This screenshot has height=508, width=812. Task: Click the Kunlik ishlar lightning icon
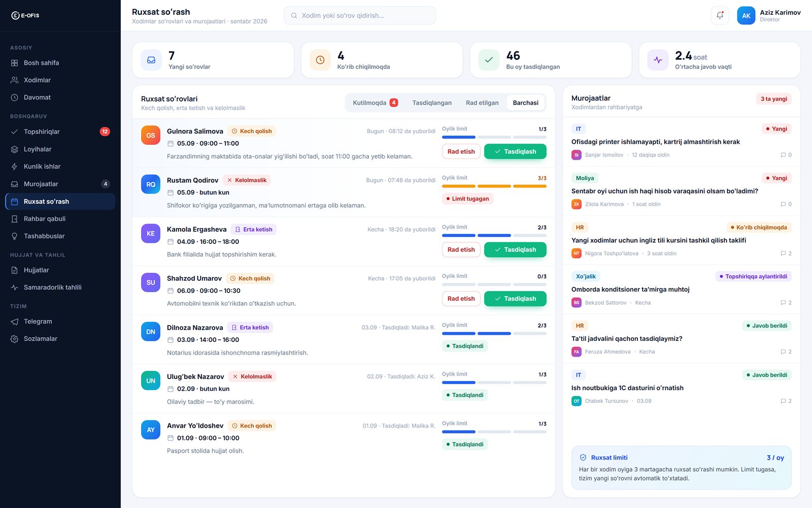point(14,167)
